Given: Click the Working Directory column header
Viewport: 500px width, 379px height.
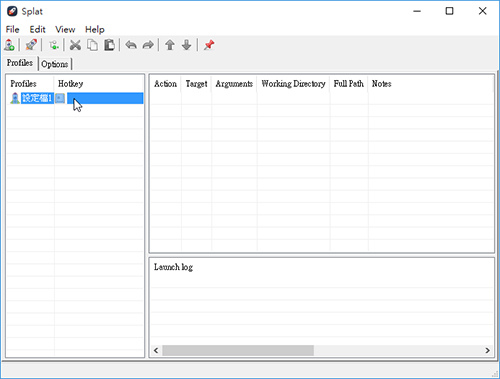Looking at the screenshot, I should pyautogui.click(x=293, y=84).
